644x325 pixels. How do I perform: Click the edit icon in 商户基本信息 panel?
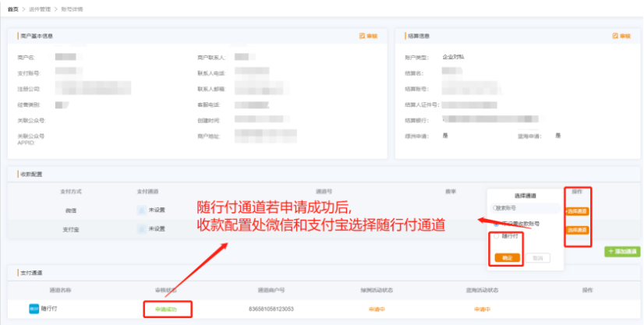367,36
